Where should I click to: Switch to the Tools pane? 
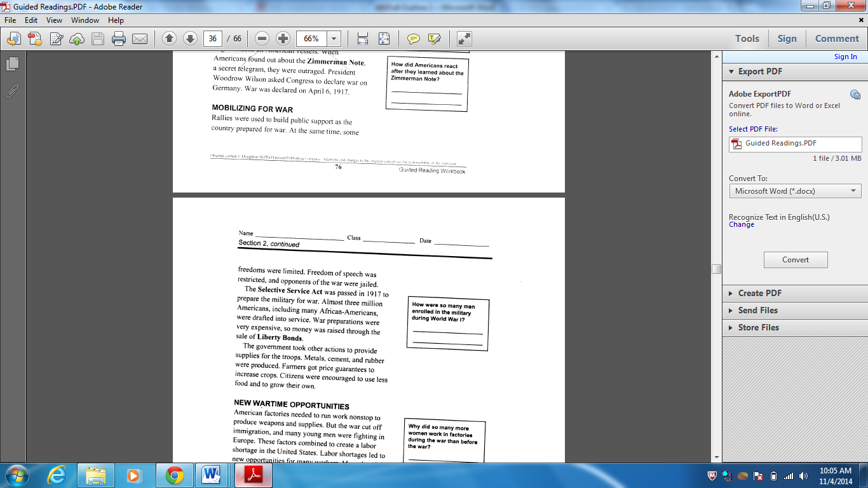pyautogui.click(x=747, y=39)
